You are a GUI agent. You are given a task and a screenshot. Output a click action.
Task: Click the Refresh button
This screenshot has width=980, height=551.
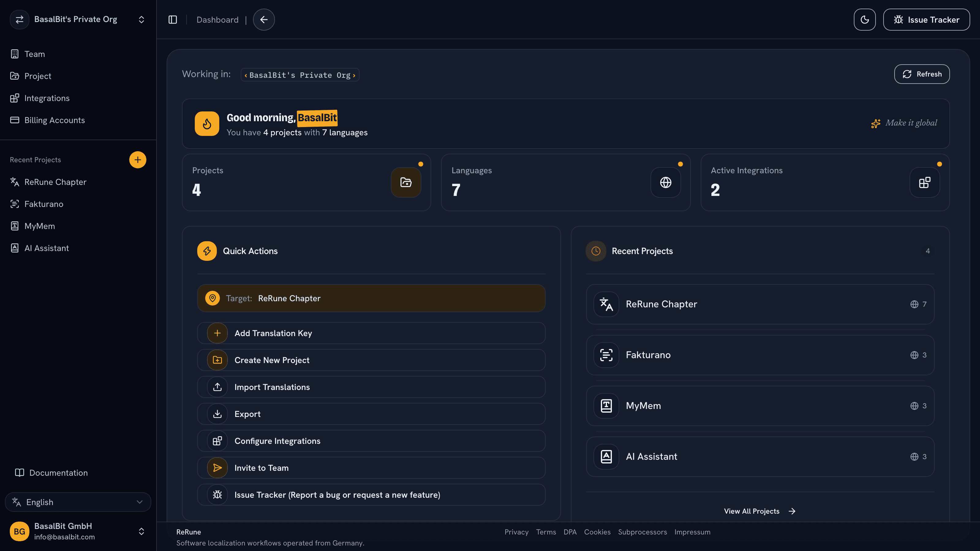pos(922,74)
